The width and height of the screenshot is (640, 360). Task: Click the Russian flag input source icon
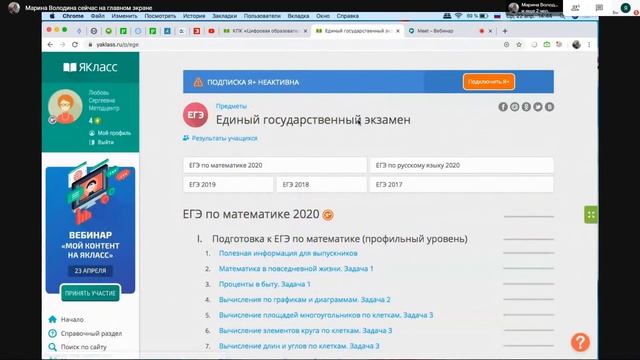click(497, 16)
